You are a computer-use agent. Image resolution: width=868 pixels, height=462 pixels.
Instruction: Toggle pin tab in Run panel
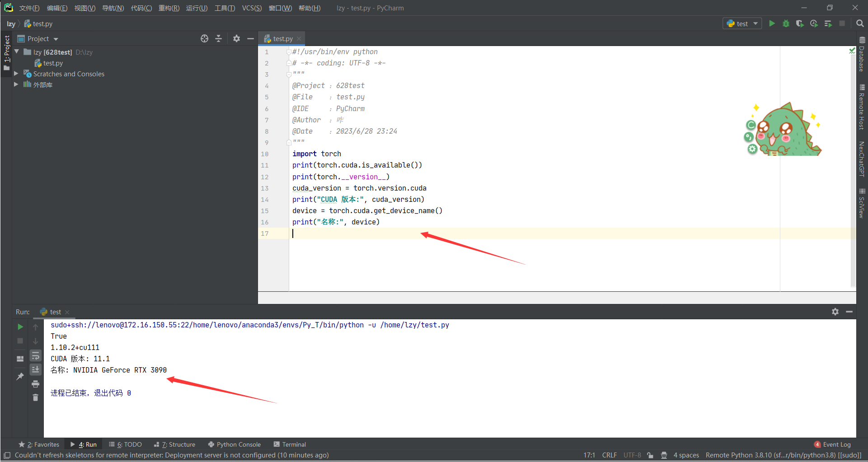tap(20, 376)
